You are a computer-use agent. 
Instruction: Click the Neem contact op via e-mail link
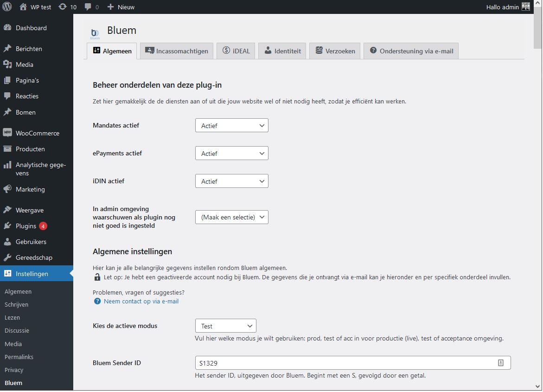point(141,301)
